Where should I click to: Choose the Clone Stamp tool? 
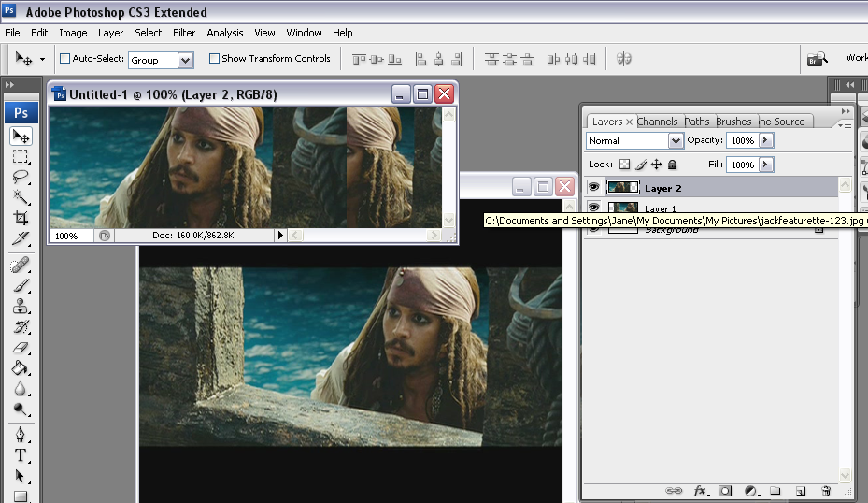(20, 306)
